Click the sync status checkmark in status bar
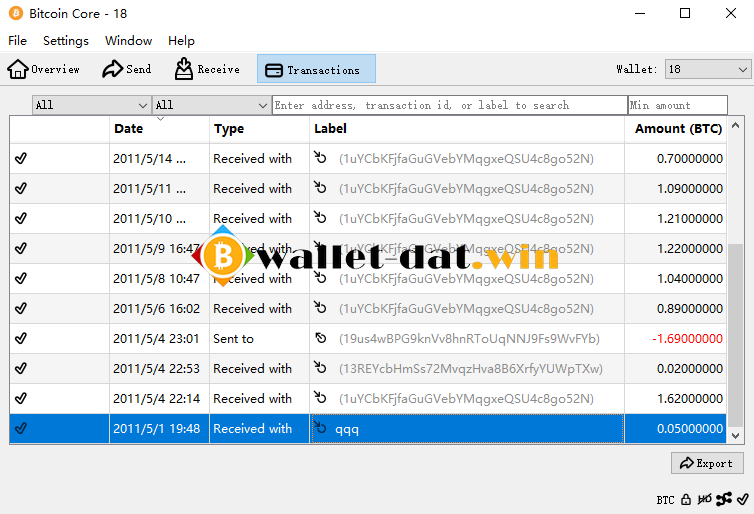This screenshot has width=754, height=514. [742, 499]
